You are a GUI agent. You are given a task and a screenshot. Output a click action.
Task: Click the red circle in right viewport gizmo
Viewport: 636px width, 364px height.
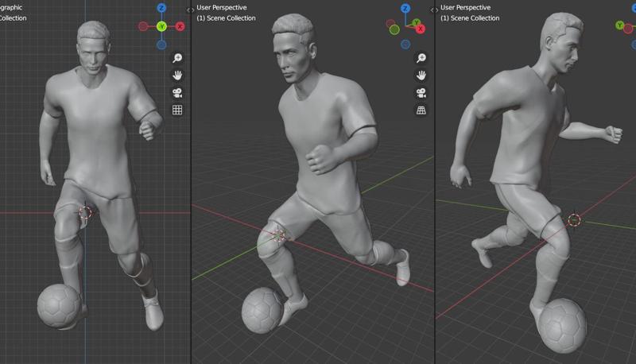click(628, 29)
